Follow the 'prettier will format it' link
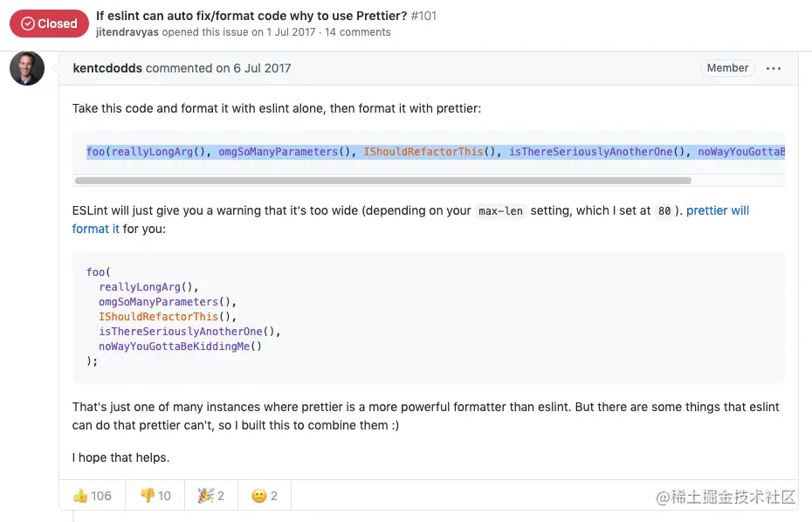 click(x=717, y=210)
